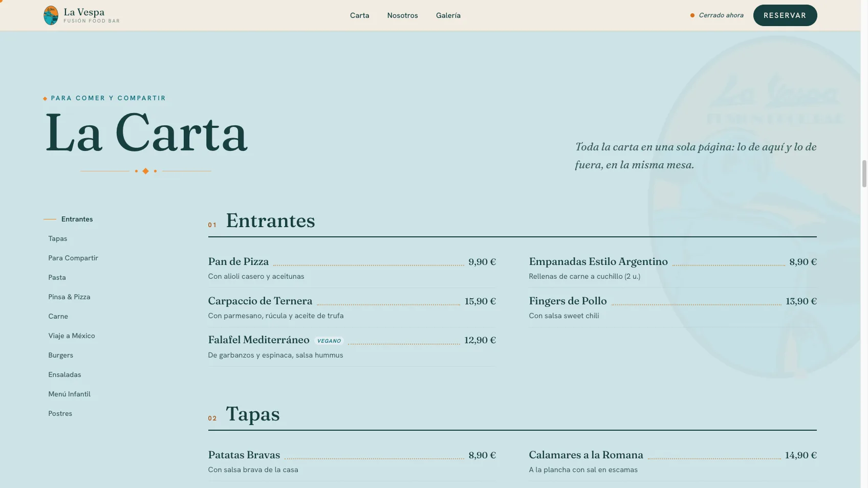This screenshot has width=868, height=488.
Task: Click the PARA COMER Y COMPARTIR label
Action: tap(108, 98)
